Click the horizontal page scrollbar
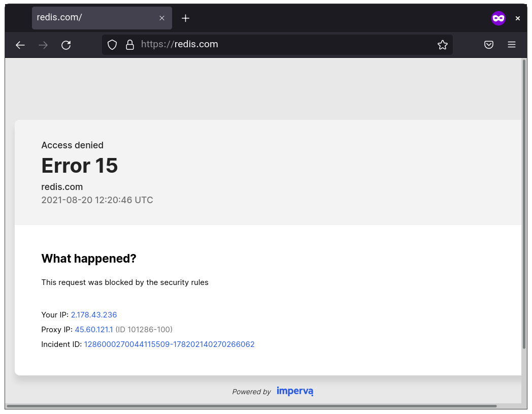 [251, 406]
